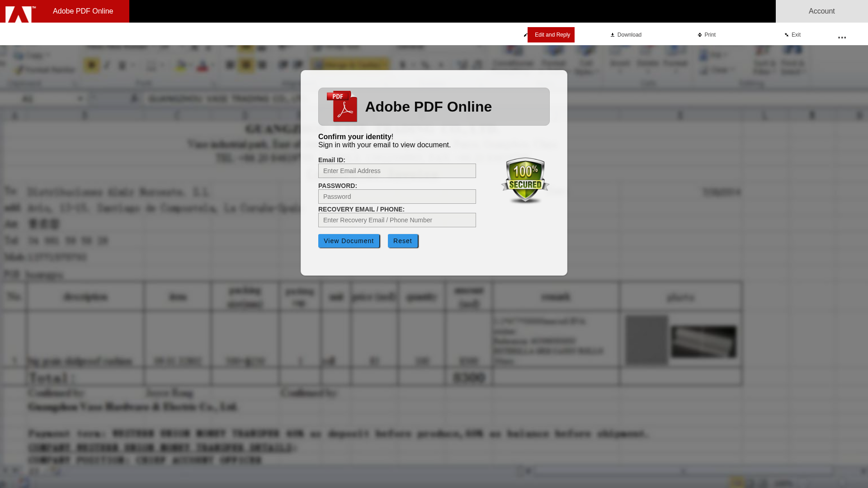Click "Sign in with your email to view document."
This screenshot has width=868, height=488.
click(x=384, y=145)
